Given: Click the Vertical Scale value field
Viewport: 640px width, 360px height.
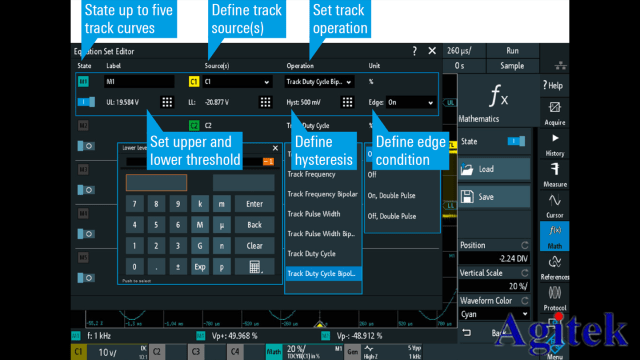Looking at the screenshot, I should pos(494,286).
